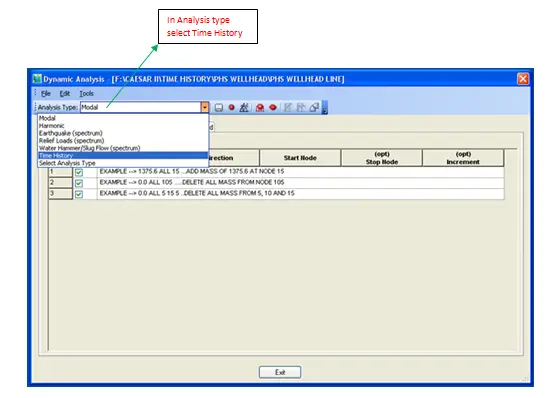Click the red house-shaped toolbar icon
The height and width of the screenshot is (398, 548).
[x=260, y=108]
